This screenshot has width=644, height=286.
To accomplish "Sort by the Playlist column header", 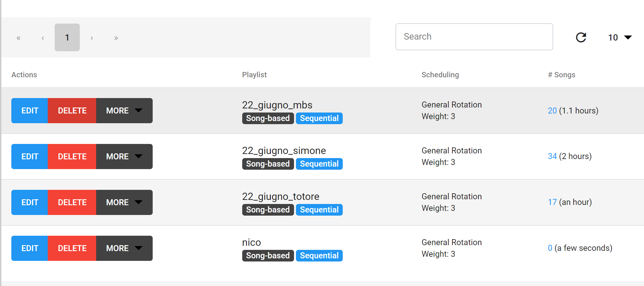I will point(254,75).
